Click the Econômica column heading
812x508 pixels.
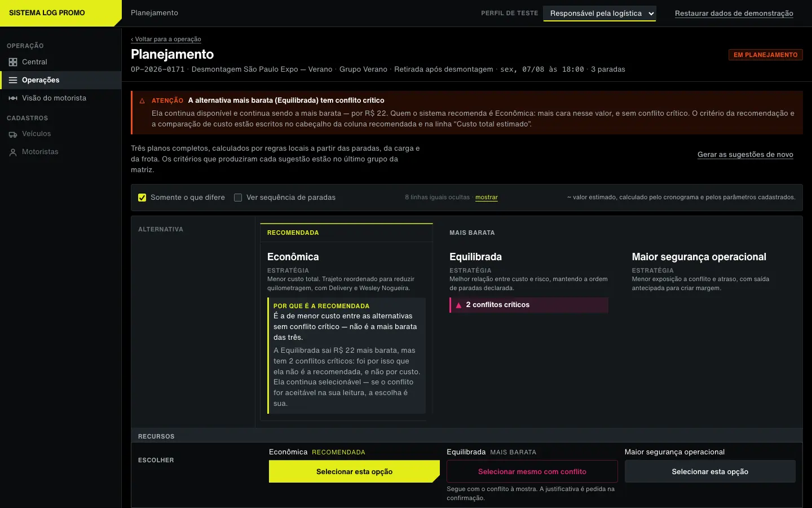pyautogui.click(x=293, y=257)
